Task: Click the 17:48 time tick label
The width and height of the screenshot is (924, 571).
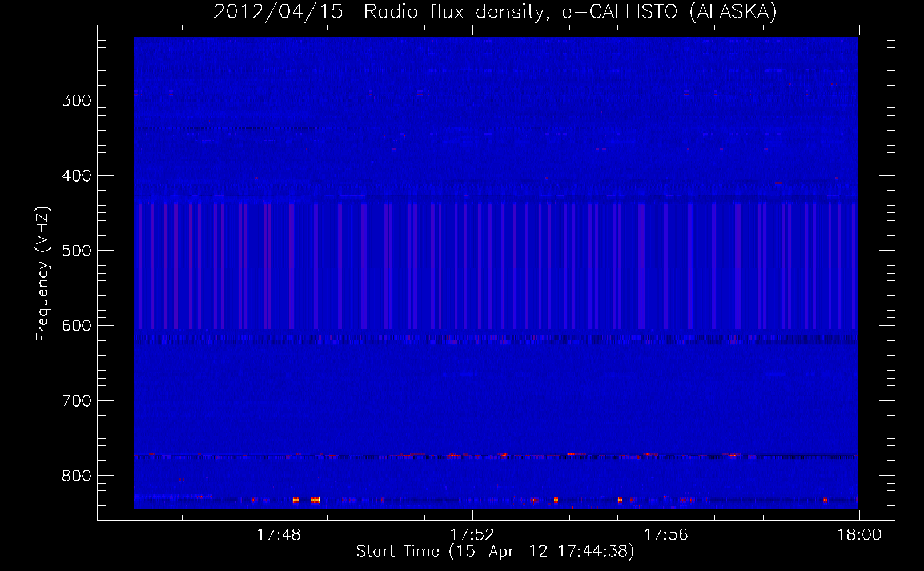Action: (279, 535)
